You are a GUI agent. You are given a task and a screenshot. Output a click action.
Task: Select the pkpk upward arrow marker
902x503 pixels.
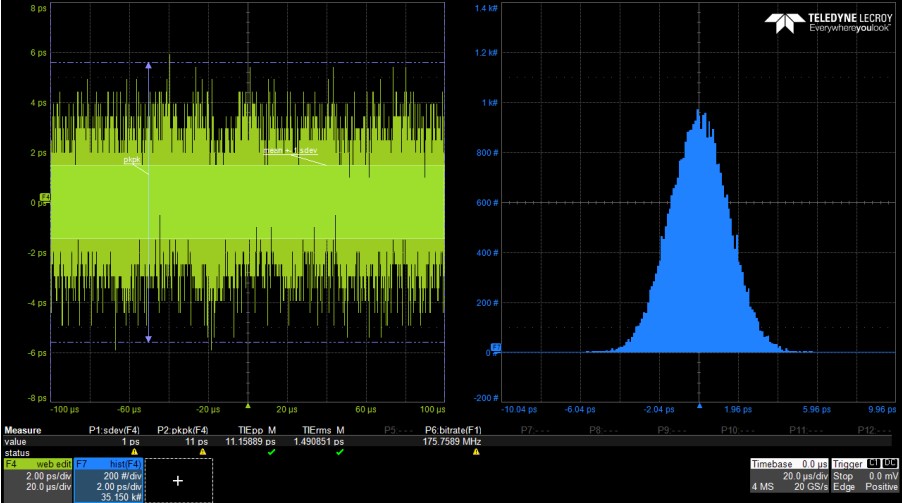149,66
